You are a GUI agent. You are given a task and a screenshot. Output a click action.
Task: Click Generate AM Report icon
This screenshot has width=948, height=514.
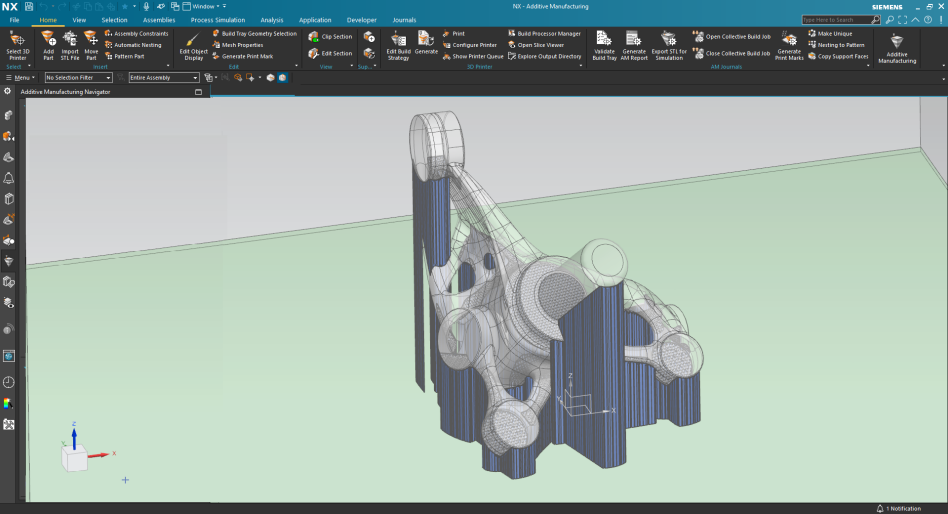(x=634, y=39)
